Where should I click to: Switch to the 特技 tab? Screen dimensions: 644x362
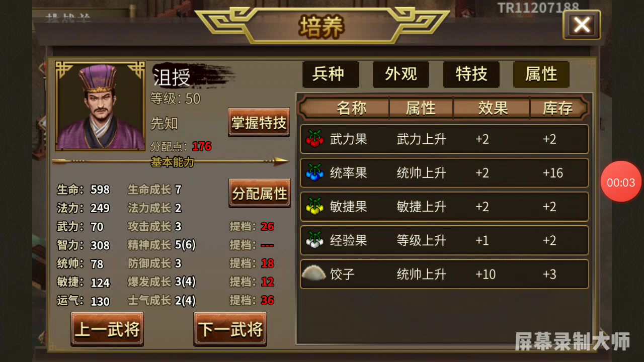coord(471,74)
